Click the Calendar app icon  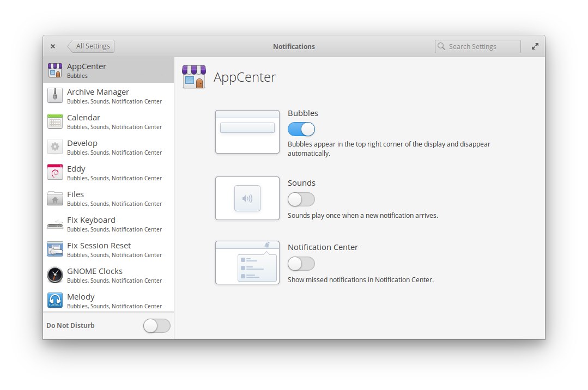click(x=54, y=121)
